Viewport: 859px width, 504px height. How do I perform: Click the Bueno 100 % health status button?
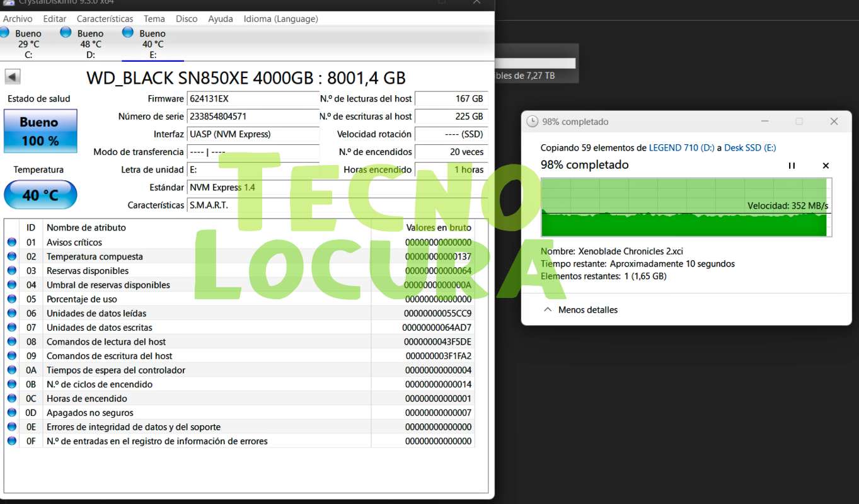click(x=40, y=131)
